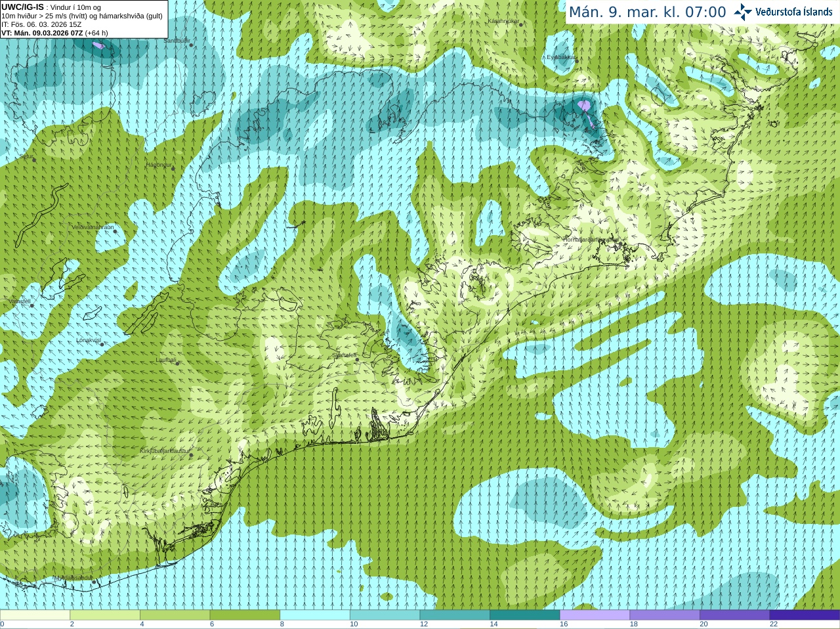
Task: Click the Hágöngur station dot
Action: pyautogui.click(x=173, y=169)
